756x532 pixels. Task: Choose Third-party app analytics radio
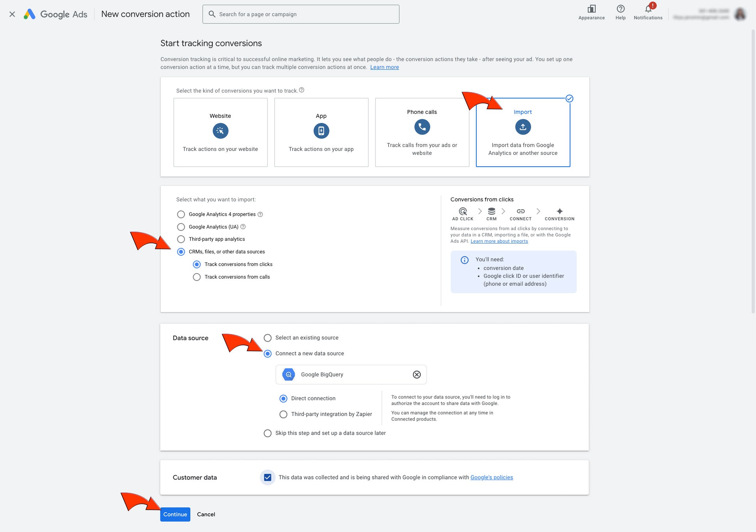181,239
